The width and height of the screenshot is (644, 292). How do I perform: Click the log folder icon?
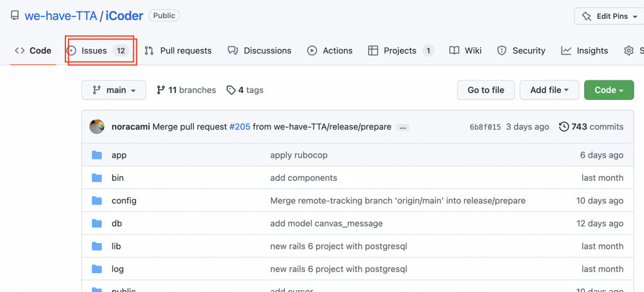97,269
